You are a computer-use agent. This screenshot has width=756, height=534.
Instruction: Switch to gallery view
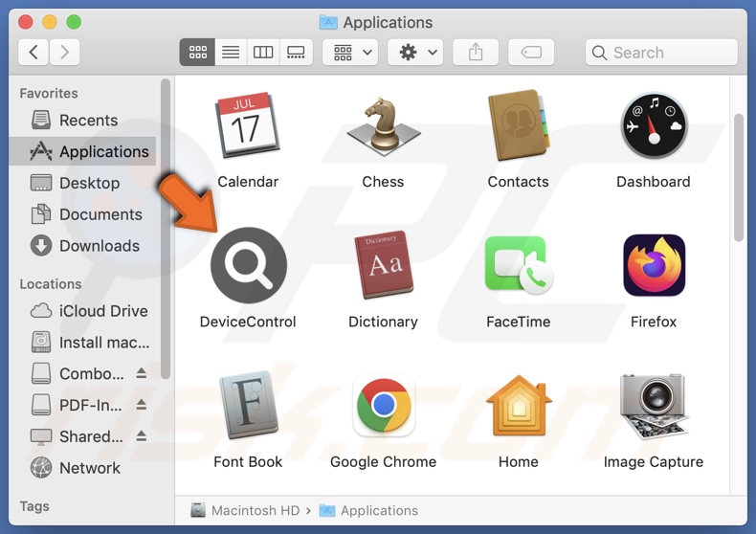pyautogui.click(x=296, y=52)
